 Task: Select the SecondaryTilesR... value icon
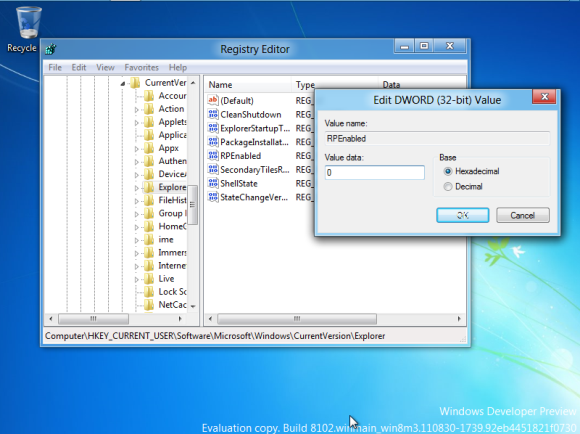pos(213,169)
